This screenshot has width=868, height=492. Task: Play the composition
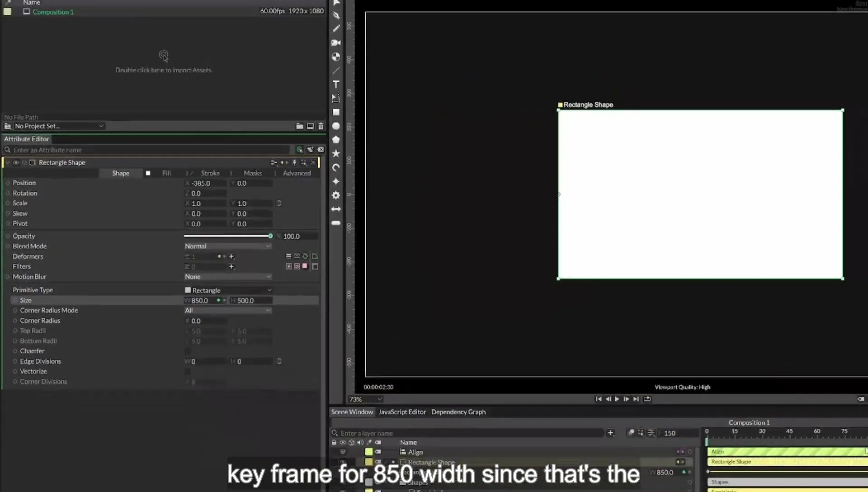617,399
